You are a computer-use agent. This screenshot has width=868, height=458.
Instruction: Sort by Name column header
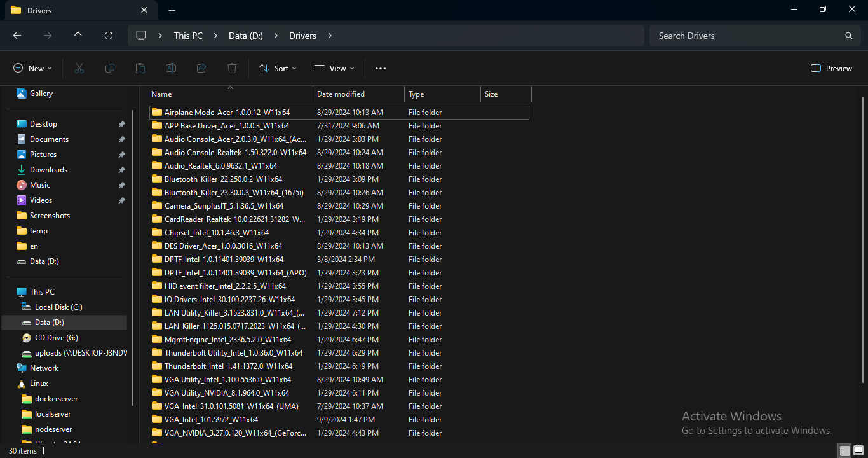(x=230, y=94)
